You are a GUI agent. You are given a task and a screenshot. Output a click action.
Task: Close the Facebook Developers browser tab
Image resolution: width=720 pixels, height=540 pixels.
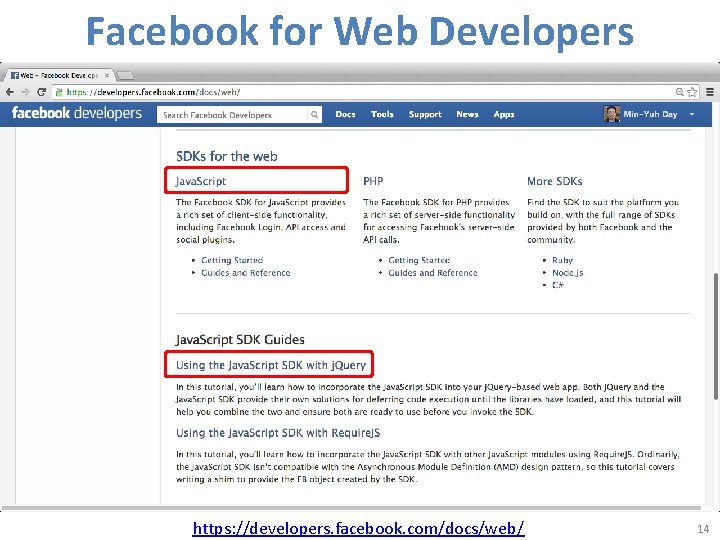107,75
